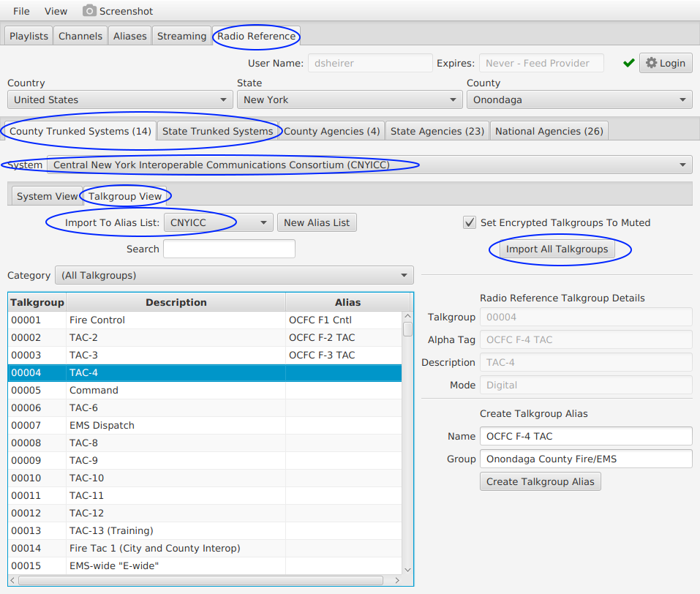This screenshot has width=700, height=594.
Task: Select talkgroup 00001 Fire Control row
Action: (205, 320)
